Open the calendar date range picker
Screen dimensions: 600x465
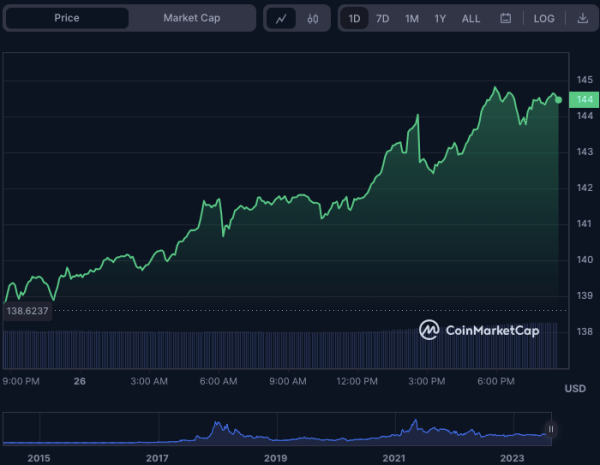click(x=505, y=18)
